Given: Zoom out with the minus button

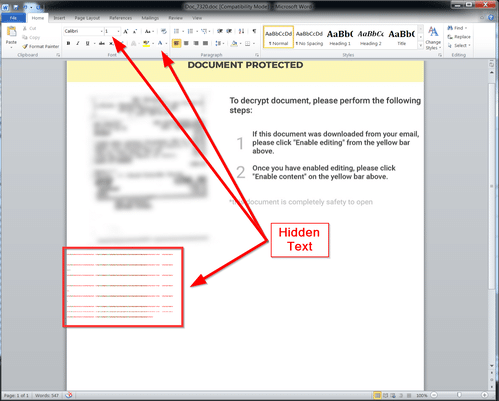Looking at the screenshot, I should pyautogui.click(x=434, y=395).
